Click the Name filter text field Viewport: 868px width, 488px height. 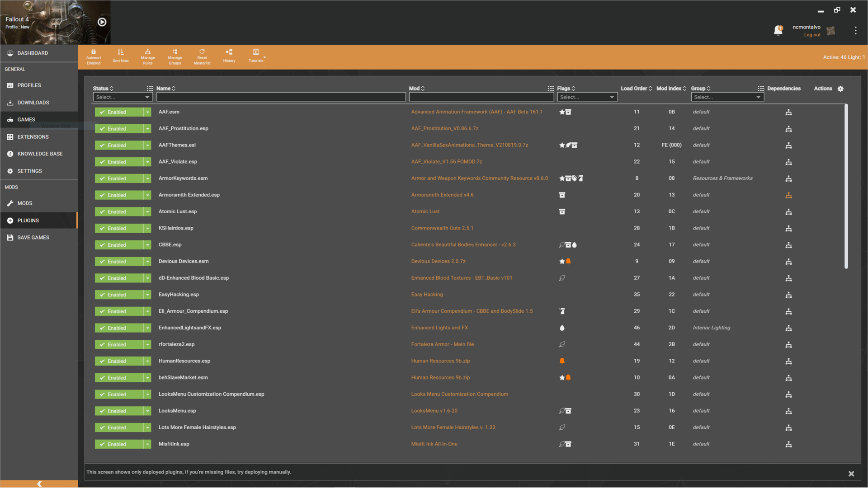click(x=281, y=97)
